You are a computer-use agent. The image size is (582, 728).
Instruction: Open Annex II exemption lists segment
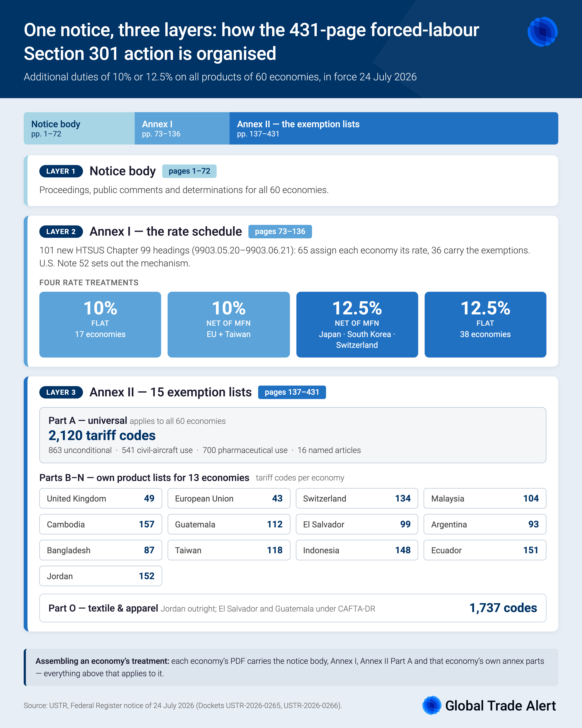[x=394, y=128]
